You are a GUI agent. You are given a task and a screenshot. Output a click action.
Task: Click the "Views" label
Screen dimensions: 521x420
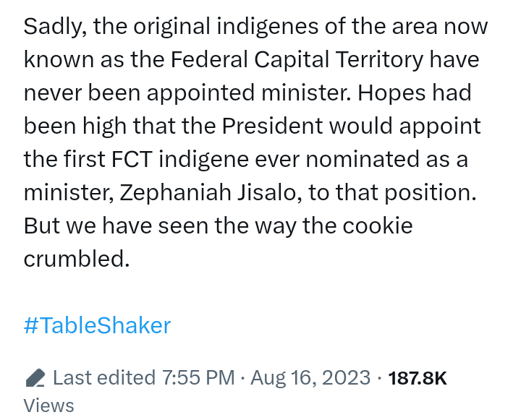click(48, 406)
